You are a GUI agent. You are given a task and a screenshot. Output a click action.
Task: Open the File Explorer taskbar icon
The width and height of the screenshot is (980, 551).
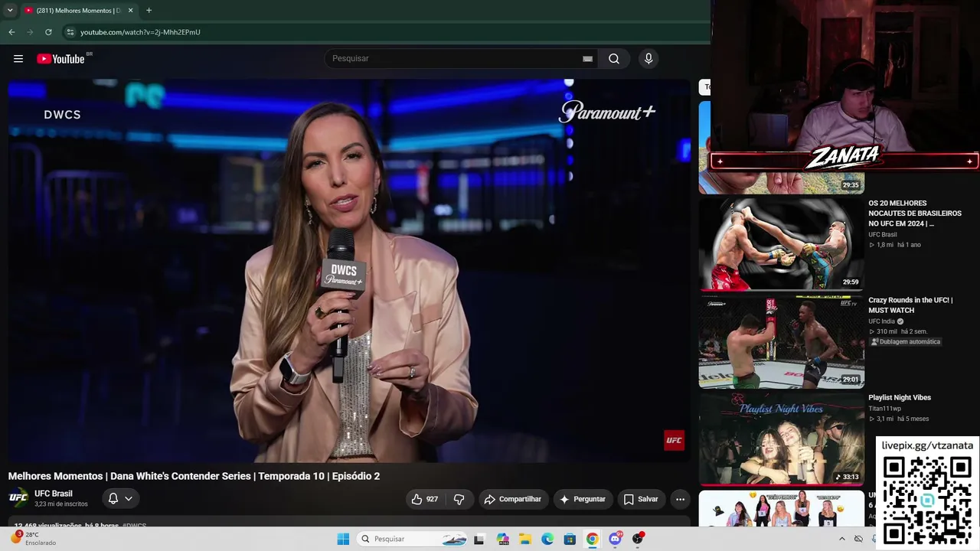click(x=525, y=539)
